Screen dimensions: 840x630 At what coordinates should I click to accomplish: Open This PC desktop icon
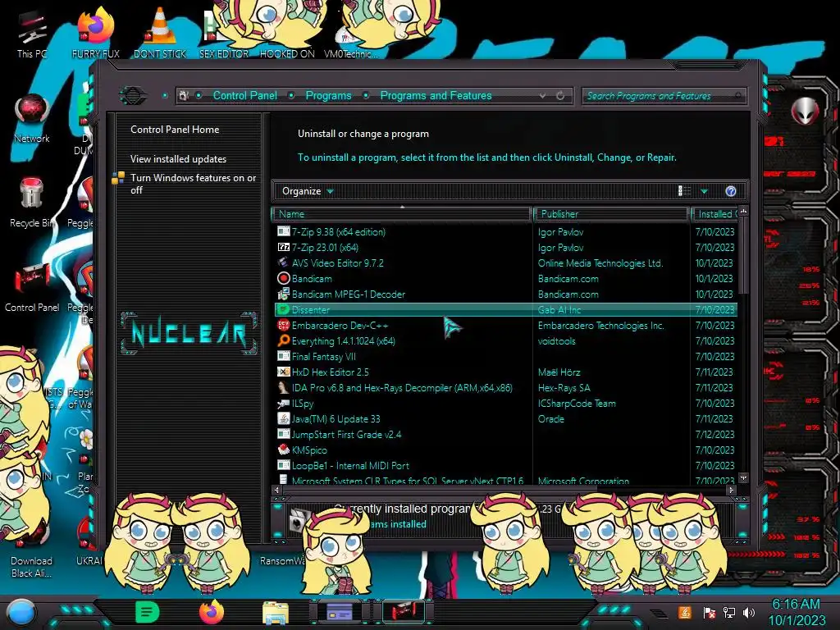pos(32,33)
